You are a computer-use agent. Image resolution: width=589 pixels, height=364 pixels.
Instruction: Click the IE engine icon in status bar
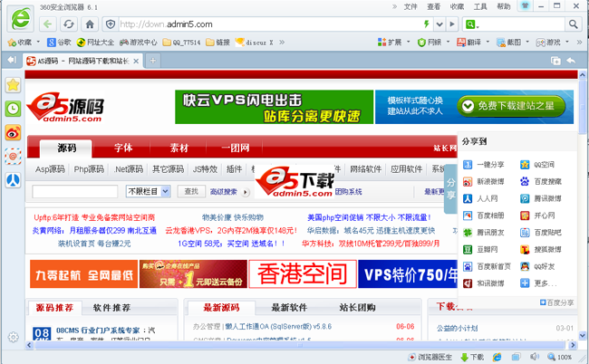click(497, 357)
